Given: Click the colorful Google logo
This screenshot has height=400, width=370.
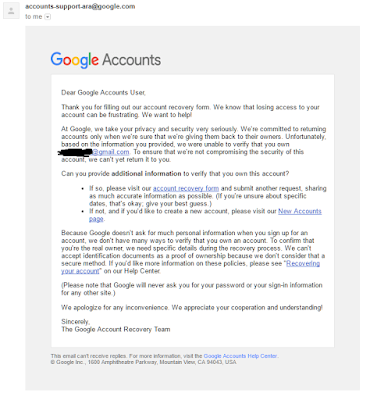Looking at the screenshot, I should (x=74, y=60).
